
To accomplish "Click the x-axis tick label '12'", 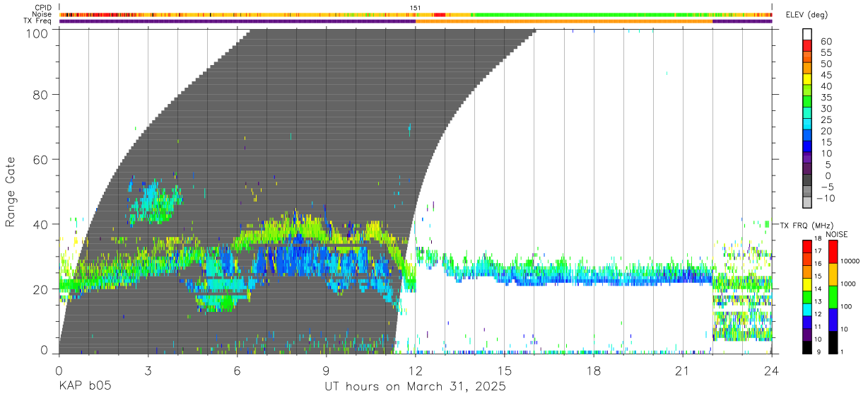I will [416, 371].
